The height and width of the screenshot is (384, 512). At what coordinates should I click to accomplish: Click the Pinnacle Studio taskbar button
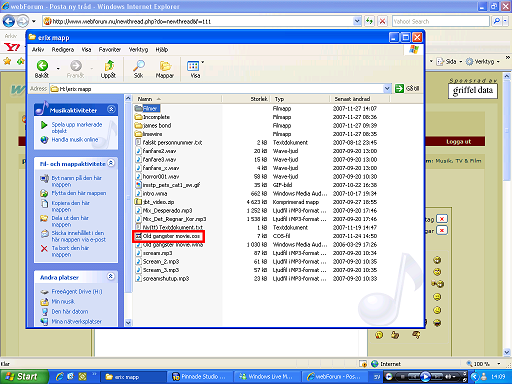[x=200, y=377]
